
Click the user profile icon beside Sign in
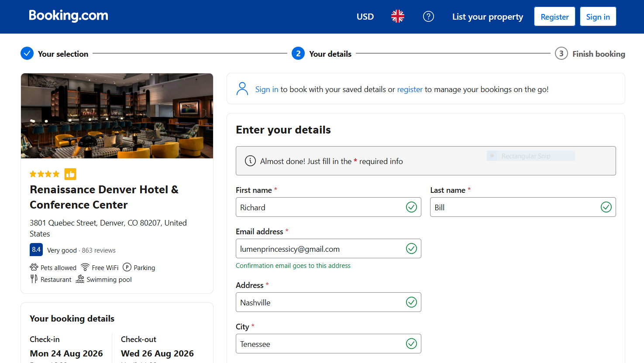(x=242, y=89)
